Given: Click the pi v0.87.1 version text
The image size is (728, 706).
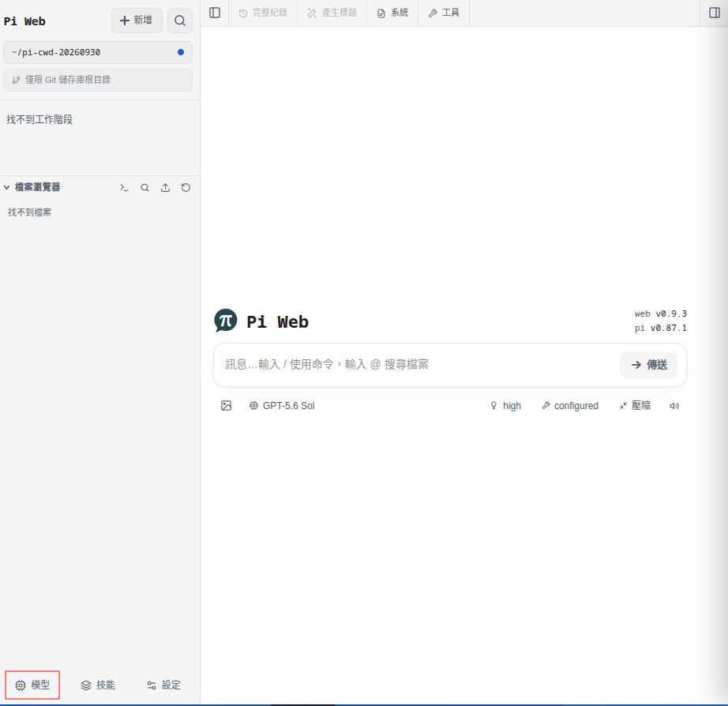Looking at the screenshot, I should tap(661, 328).
